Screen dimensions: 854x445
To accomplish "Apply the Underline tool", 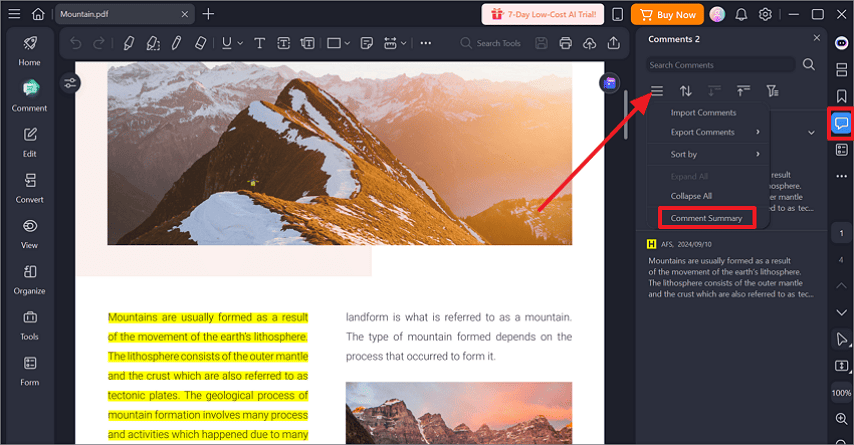I will pyautogui.click(x=227, y=43).
